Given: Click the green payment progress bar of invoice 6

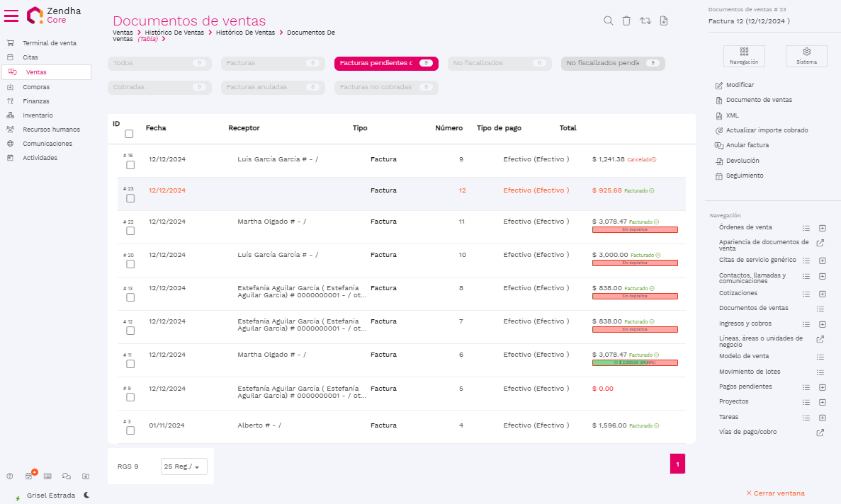Looking at the screenshot, I should coord(634,362).
